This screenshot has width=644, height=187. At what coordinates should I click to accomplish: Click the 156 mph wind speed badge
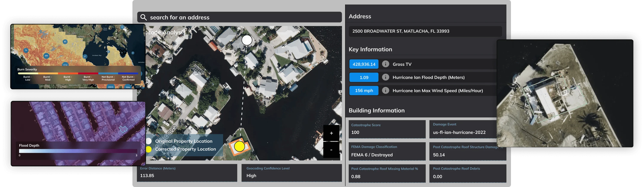pos(364,90)
